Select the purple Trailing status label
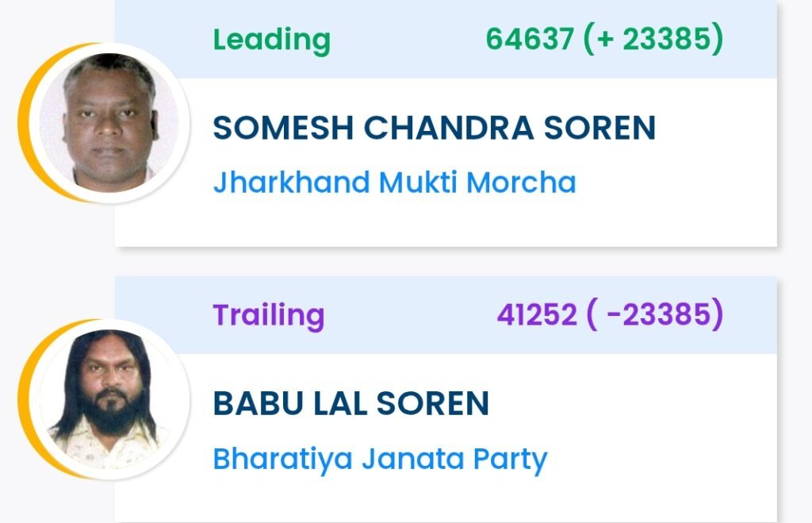The width and height of the screenshot is (812, 523). tap(269, 315)
